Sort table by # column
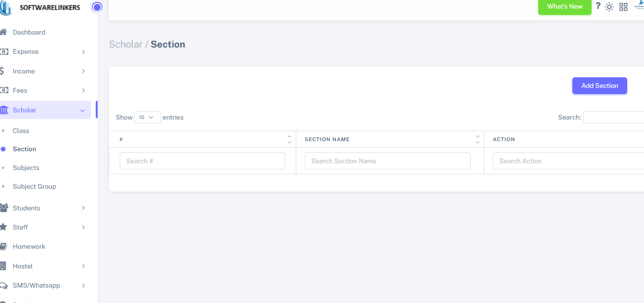The image size is (644, 303). (289, 139)
